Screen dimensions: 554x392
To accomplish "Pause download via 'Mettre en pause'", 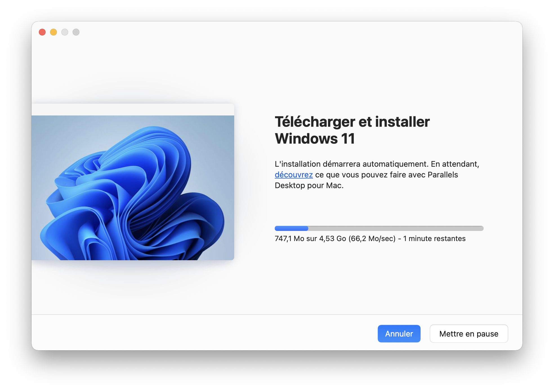I will tap(469, 334).
